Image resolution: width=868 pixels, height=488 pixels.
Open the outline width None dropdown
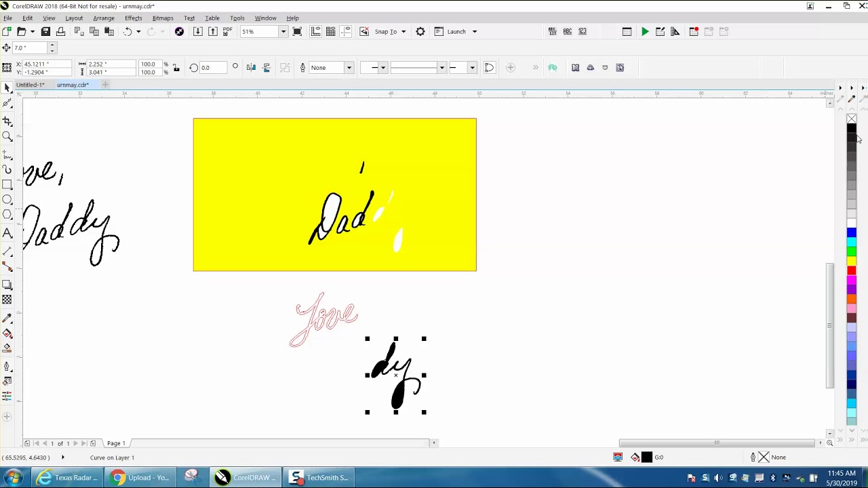(349, 67)
